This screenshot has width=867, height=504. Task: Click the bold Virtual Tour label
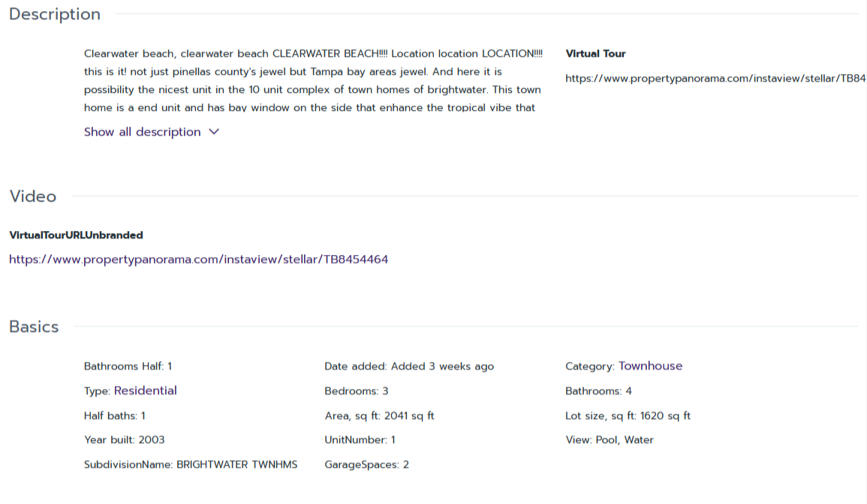[595, 54]
